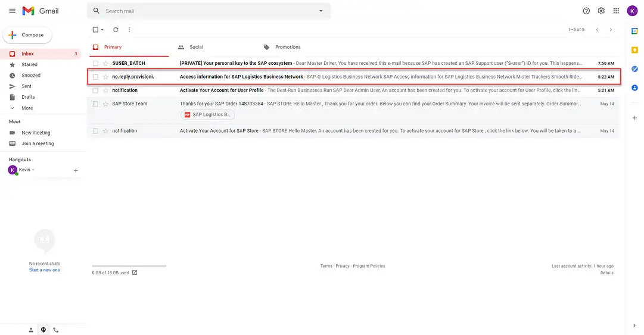Image resolution: width=644 pixels, height=335 pixels.
Task: Open the Program Policies link
Action: point(369,266)
